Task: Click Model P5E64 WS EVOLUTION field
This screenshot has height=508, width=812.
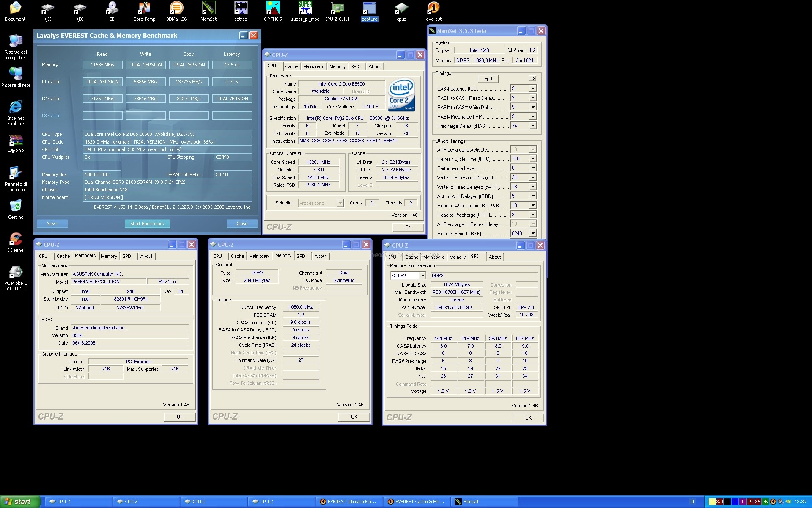Action: 109,282
